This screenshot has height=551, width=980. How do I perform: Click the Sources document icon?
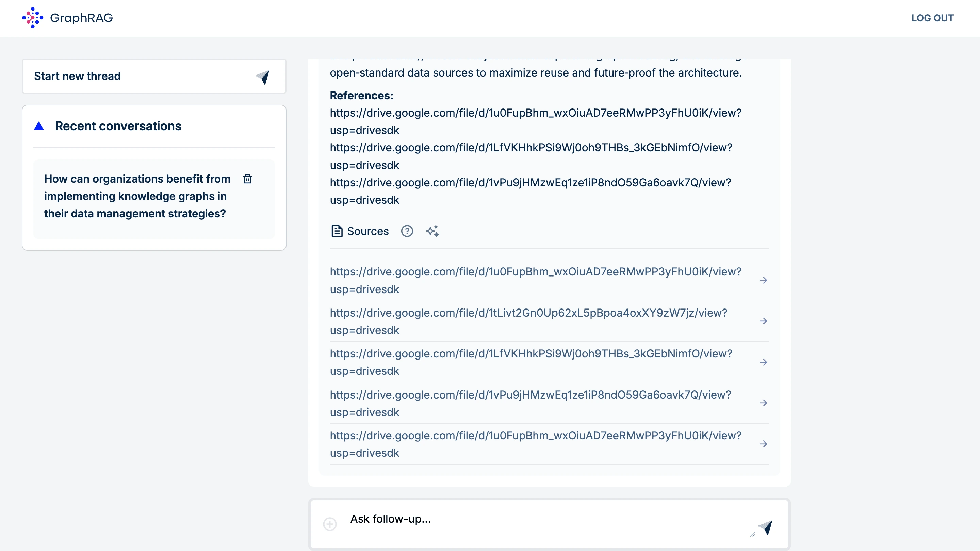point(337,231)
